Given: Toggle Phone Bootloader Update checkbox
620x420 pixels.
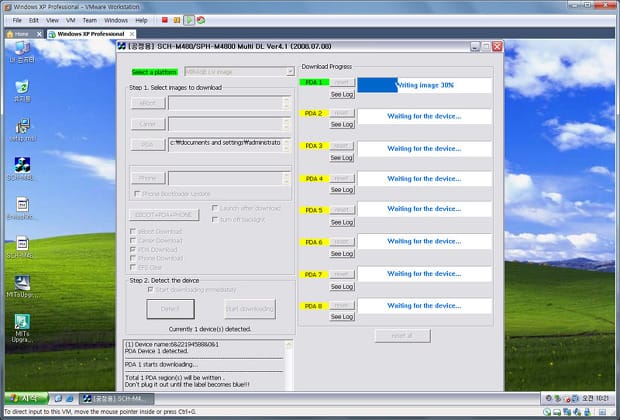Looking at the screenshot, I should pos(137,194).
